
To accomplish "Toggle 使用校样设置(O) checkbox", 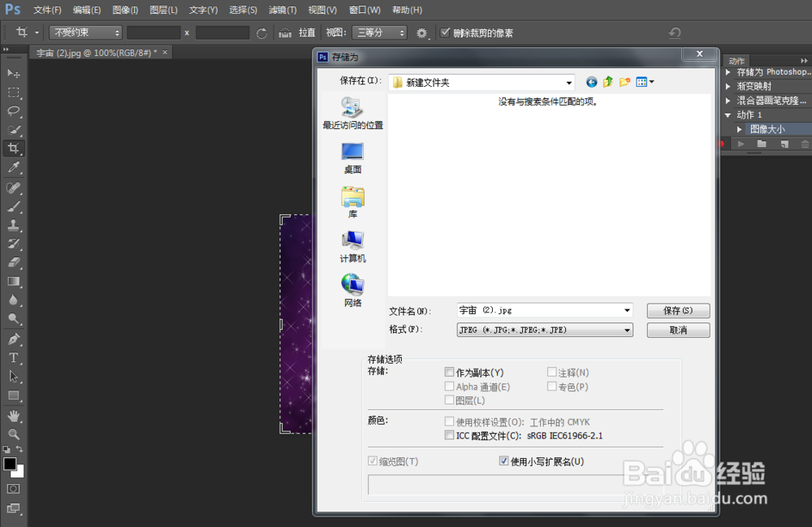I will tap(449, 421).
